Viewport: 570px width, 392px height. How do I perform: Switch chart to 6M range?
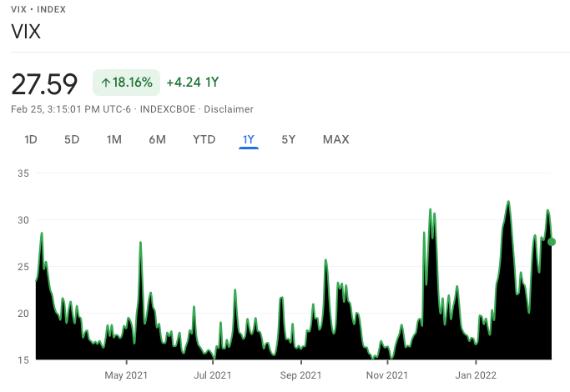[x=157, y=139]
